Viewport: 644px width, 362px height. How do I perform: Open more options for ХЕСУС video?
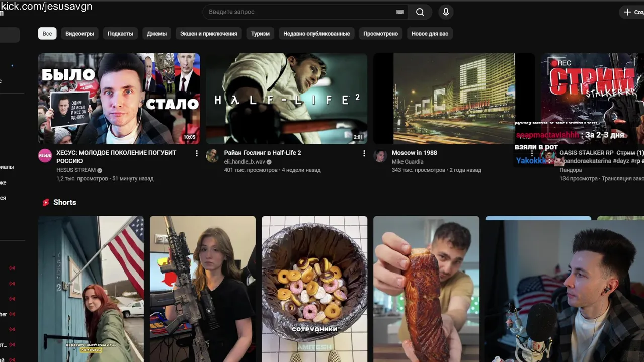tap(197, 153)
